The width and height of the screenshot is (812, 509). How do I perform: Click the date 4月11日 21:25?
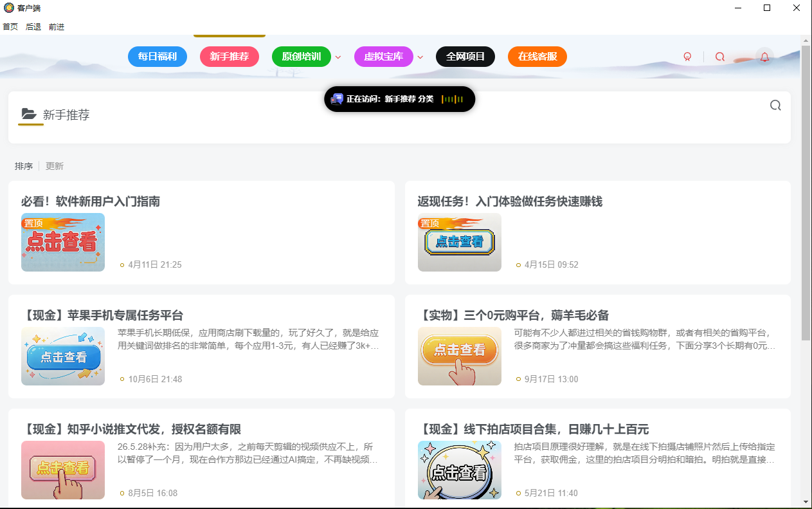(155, 265)
